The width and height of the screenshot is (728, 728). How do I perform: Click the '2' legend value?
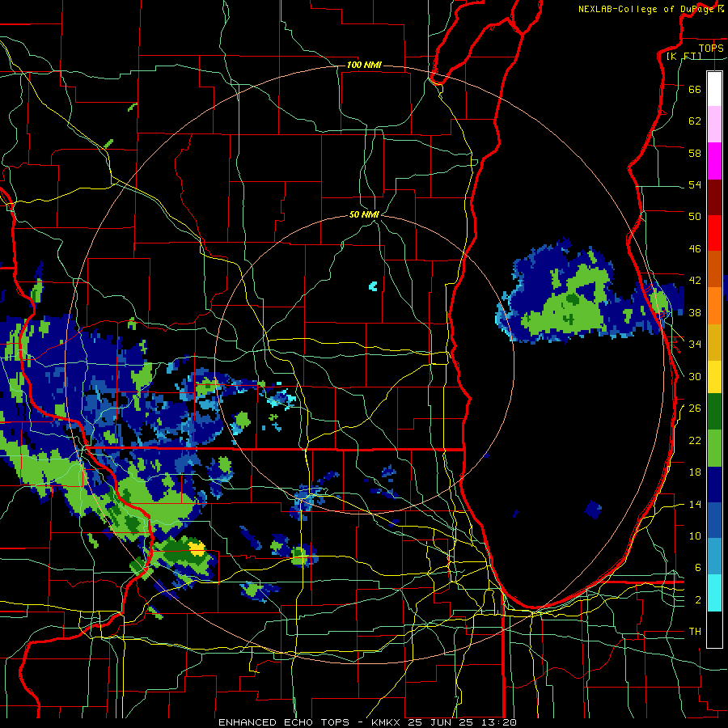pos(697,600)
